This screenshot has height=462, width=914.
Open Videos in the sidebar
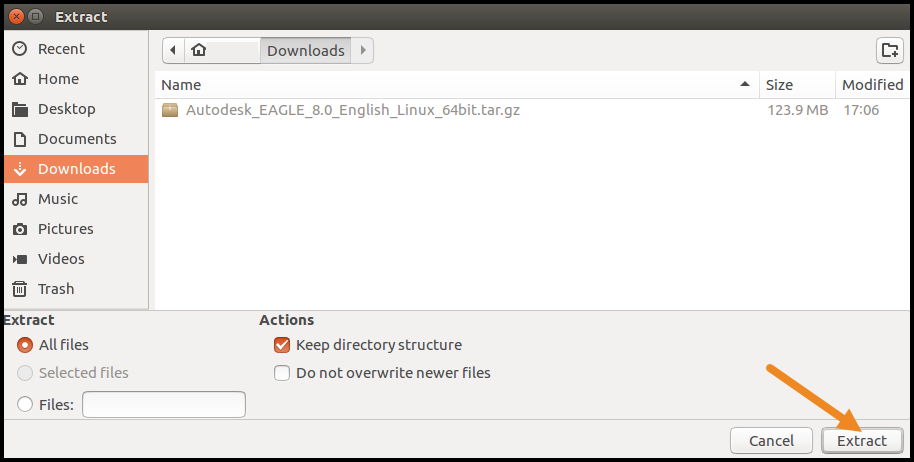coord(61,259)
